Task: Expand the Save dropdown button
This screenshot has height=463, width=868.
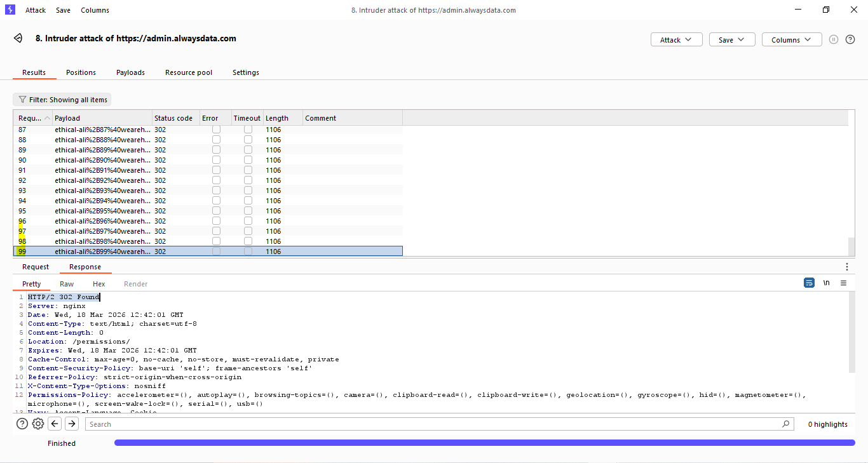Action: point(732,39)
